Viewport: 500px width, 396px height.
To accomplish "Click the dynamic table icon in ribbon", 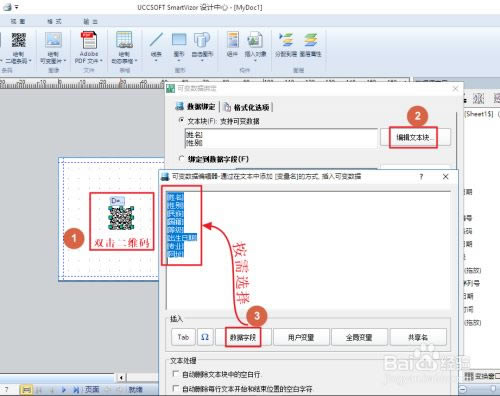I will click(124, 40).
